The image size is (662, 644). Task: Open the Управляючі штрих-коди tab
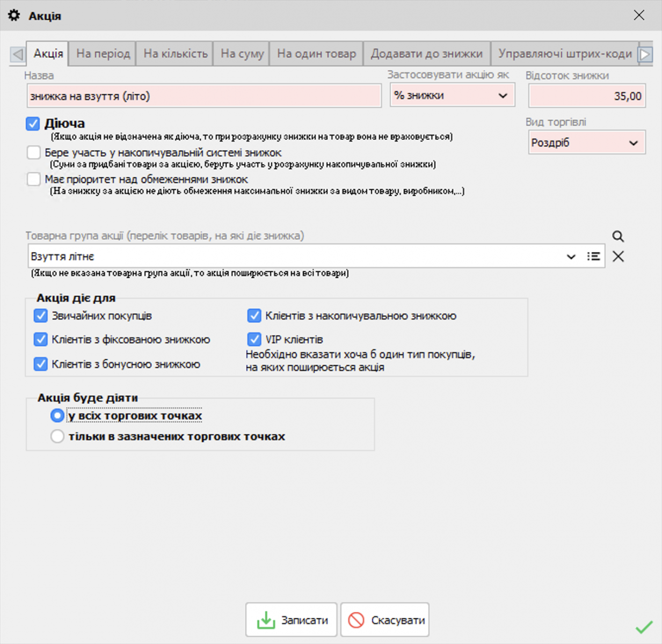coord(564,54)
